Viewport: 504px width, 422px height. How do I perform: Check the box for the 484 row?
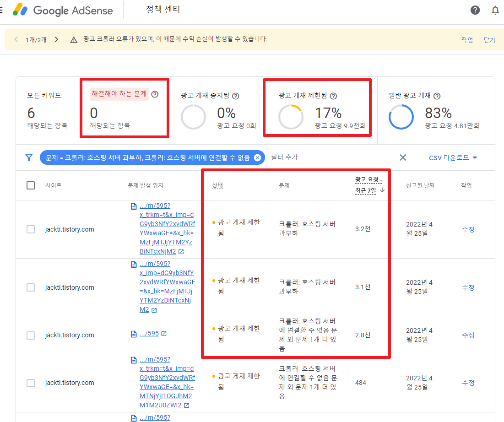pos(31,383)
